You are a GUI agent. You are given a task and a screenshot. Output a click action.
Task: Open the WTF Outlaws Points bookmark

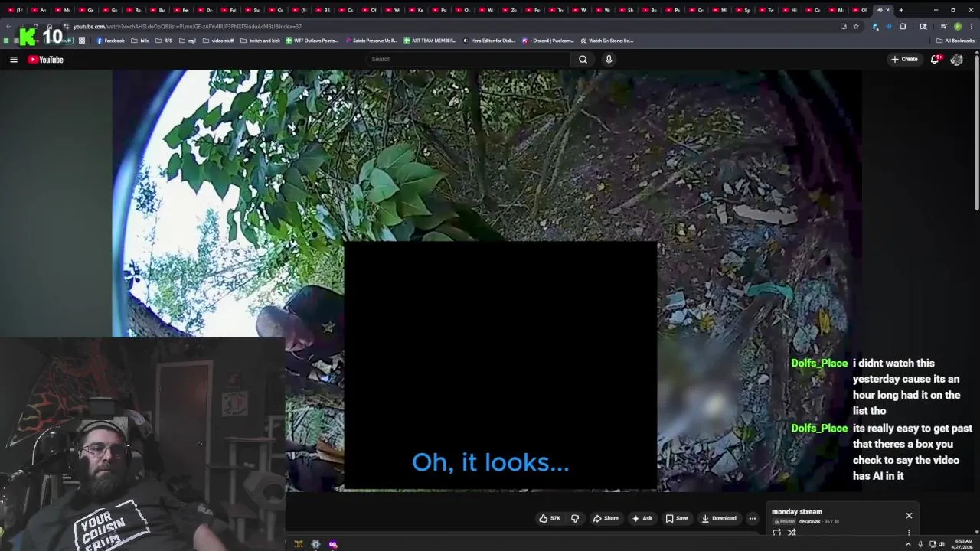(312, 41)
